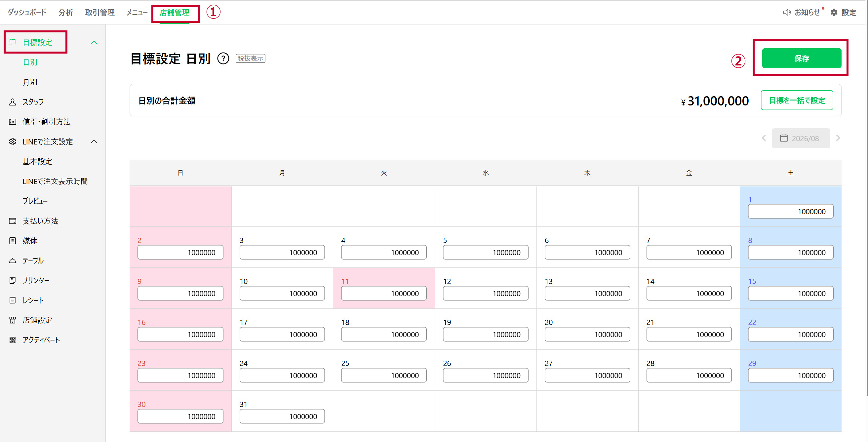Screen dimensions: 868x442
Task: Open 設定 gear icon
Action: pyautogui.click(x=834, y=13)
